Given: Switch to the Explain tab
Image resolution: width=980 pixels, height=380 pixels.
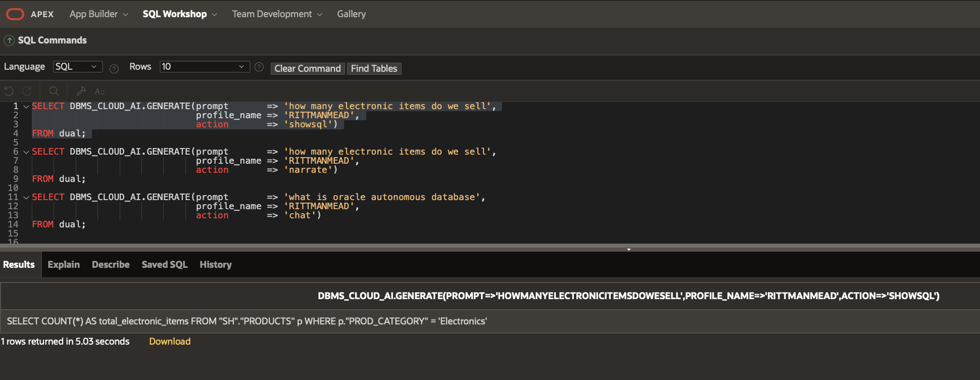Looking at the screenshot, I should click(x=64, y=265).
